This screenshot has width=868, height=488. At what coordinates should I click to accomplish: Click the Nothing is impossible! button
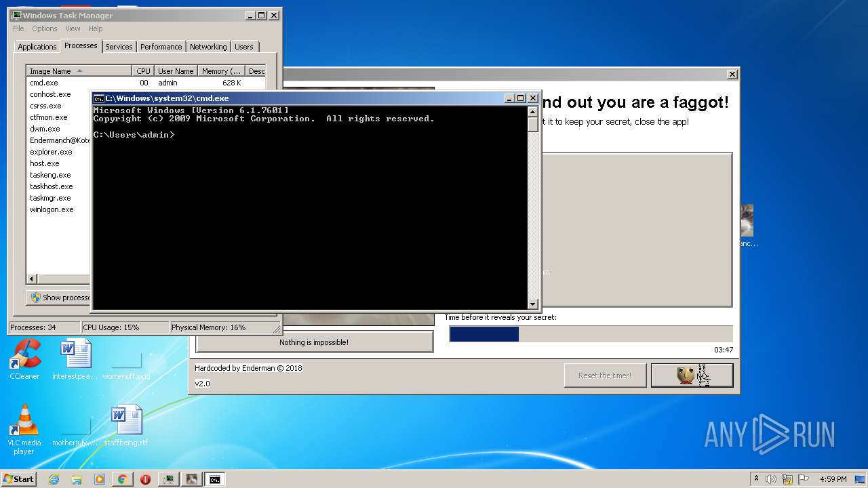tap(314, 342)
